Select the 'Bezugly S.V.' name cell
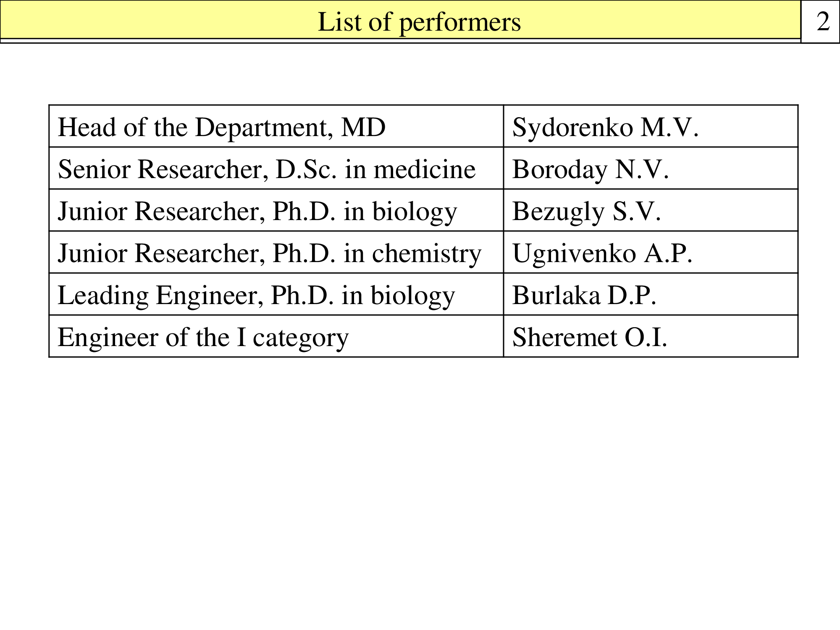 [x=651, y=210]
